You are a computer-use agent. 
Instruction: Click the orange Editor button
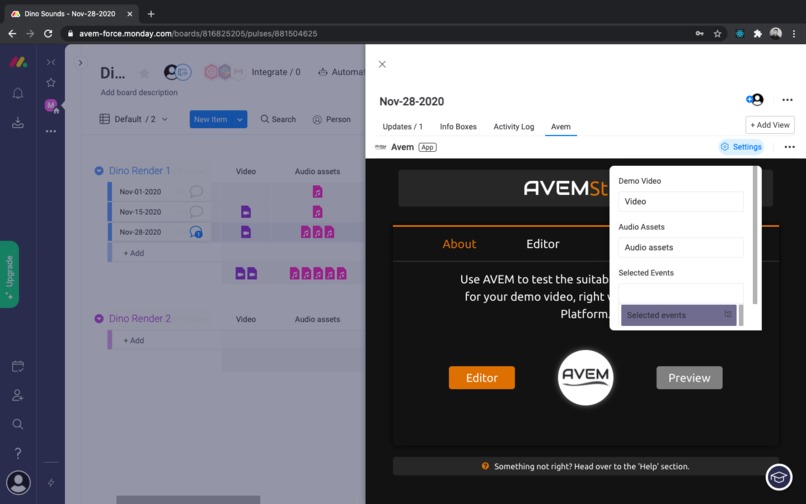(x=482, y=378)
